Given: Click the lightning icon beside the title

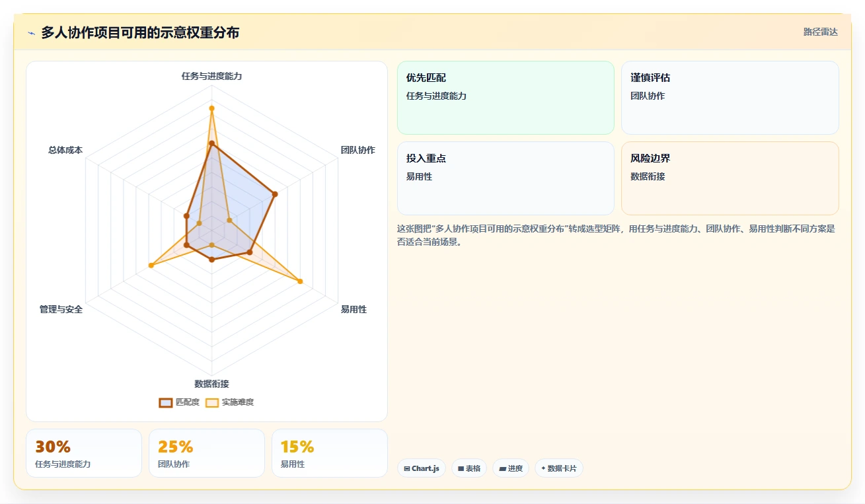Looking at the screenshot, I should (31, 33).
